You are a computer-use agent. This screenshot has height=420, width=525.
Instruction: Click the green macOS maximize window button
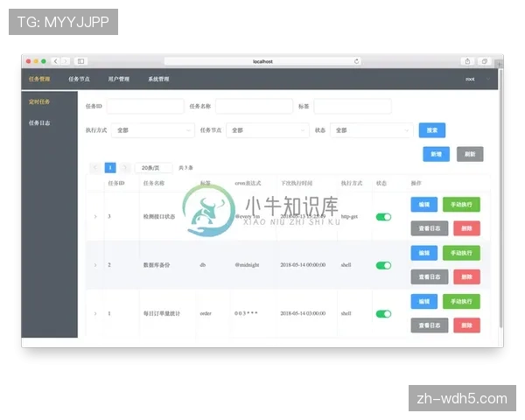44,61
